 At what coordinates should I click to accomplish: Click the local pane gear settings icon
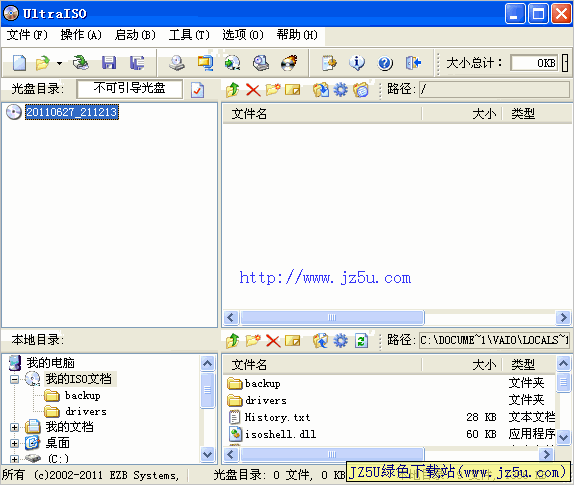click(340, 341)
